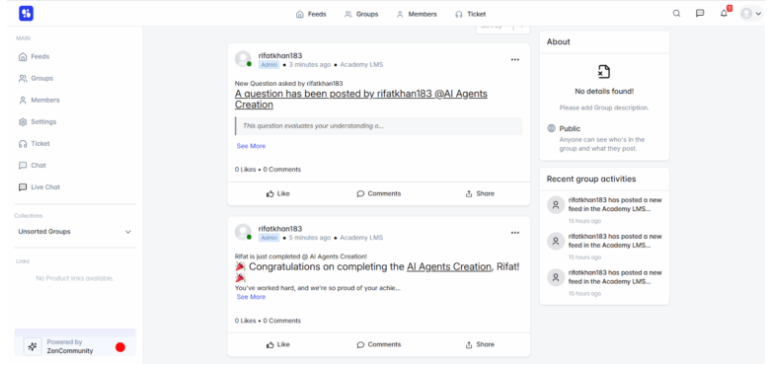The image size is (774, 374).
Task: Open Comments on the question post
Action: [379, 194]
